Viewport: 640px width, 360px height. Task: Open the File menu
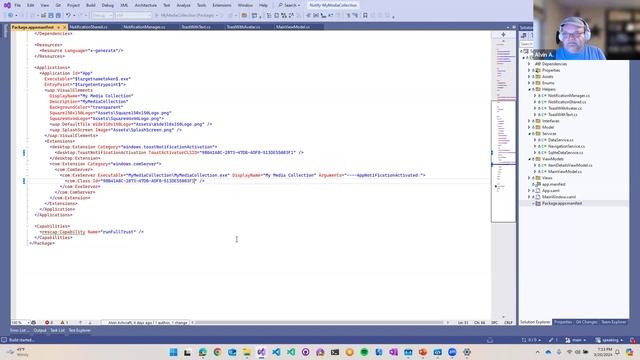click(18, 5)
